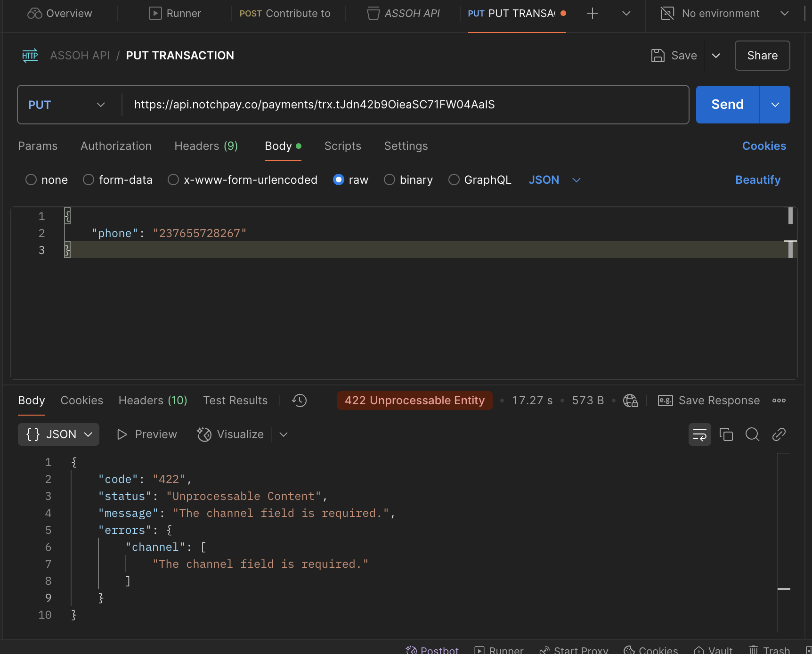Click the phone value in body editor

pyautogui.click(x=200, y=233)
